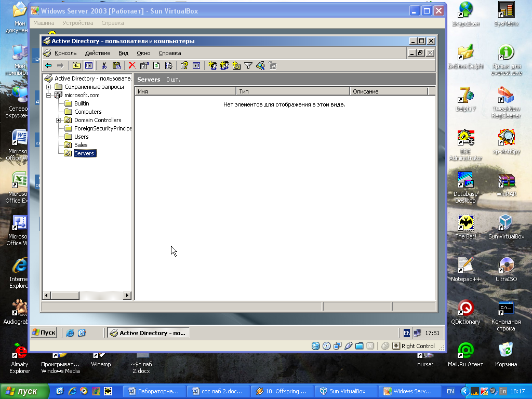Image resolution: width=532 pixels, height=399 pixels.
Task: Click the VirtualBox hard disk status icon
Action: tap(315, 345)
